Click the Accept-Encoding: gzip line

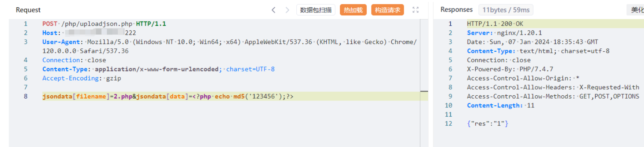click(81, 78)
